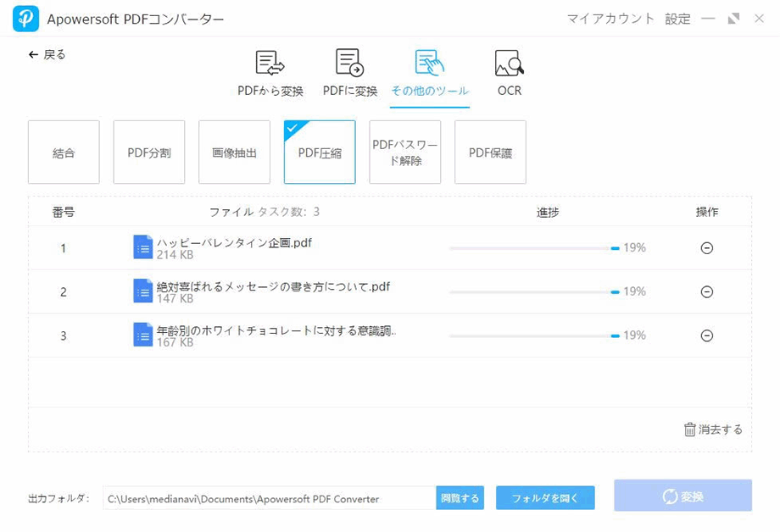Image resolution: width=780 pixels, height=532 pixels.
Task: Minimize the Apowersoft window
Action: [708, 19]
